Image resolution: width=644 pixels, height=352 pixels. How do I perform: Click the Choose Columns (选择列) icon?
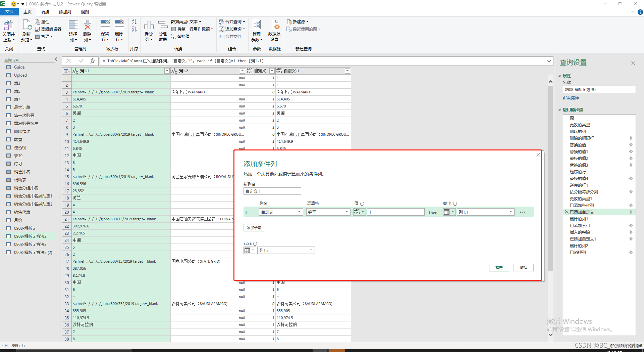(73, 26)
